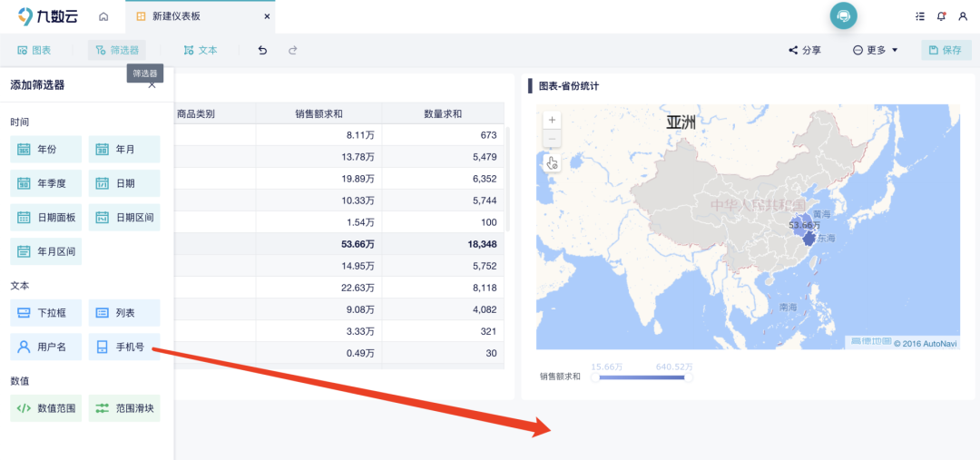Click the undo arrow icon

pos(262,50)
